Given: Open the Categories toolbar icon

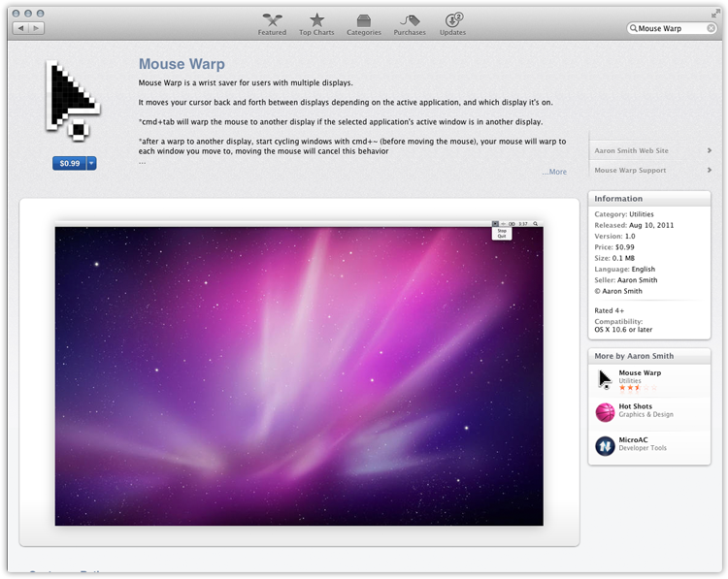Looking at the screenshot, I should click(x=364, y=20).
